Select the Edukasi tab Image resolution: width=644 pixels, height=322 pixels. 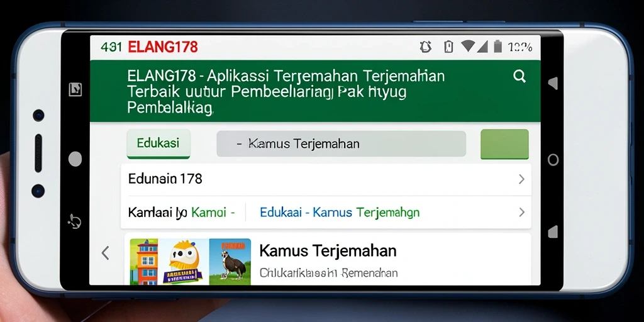pyautogui.click(x=158, y=143)
